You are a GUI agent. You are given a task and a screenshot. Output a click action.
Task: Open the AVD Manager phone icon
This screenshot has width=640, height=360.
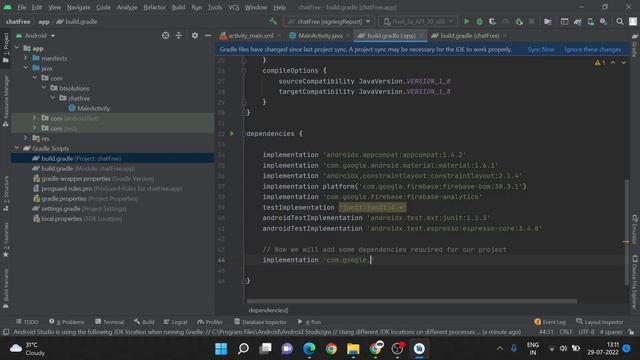coord(591,21)
